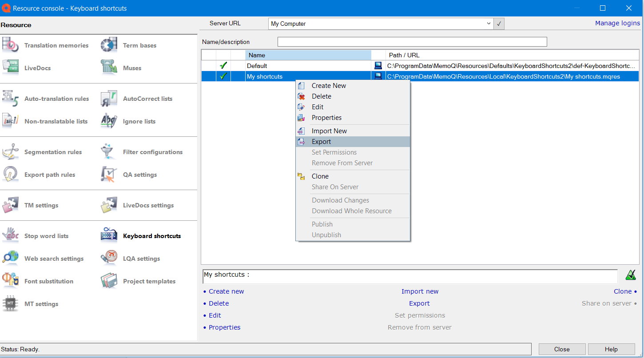Image resolution: width=644 pixels, height=358 pixels.
Task: Choose Clone from the context menu
Action: pyautogui.click(x=320, y=176)
